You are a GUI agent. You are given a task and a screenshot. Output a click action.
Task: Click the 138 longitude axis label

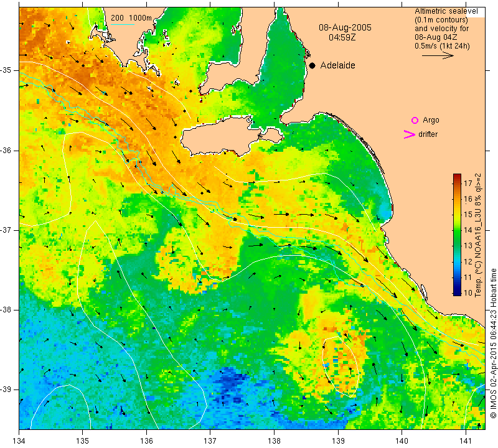click(274, 441)
